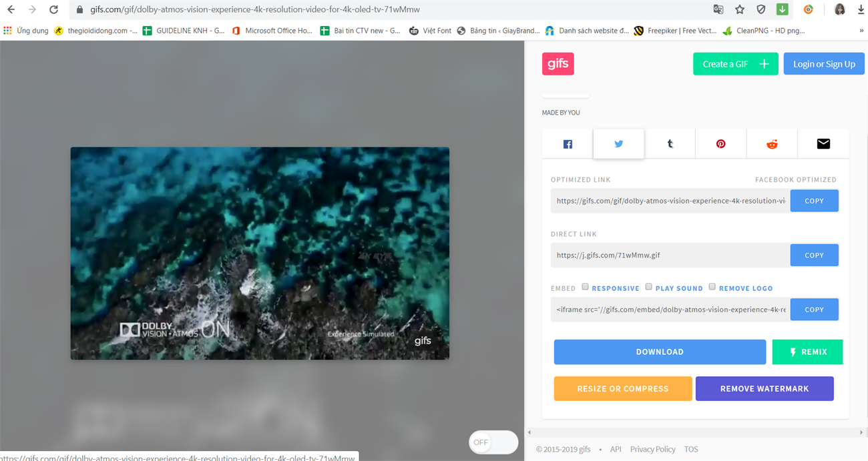868x461 pixels.
Task: Enable the Play Sound checkbox
Action: pyautogui.click(x=648, y=287)
